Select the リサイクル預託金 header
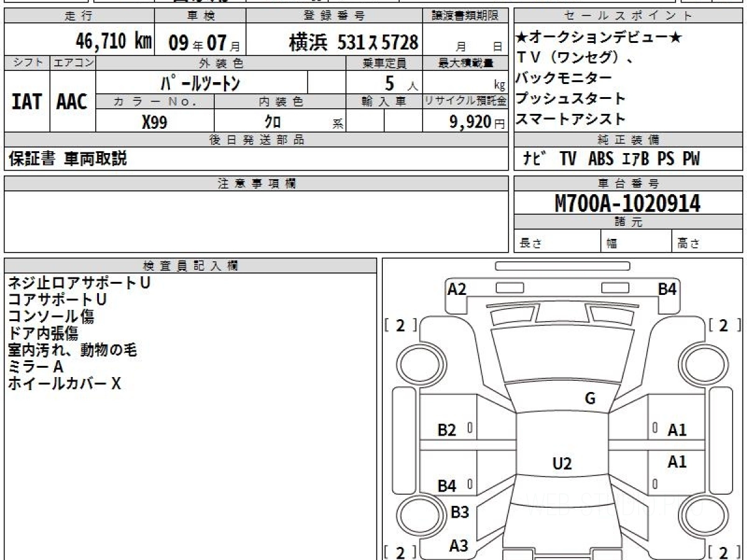The height and width of the screenshot is (560, 747). (x=466, y=101)
